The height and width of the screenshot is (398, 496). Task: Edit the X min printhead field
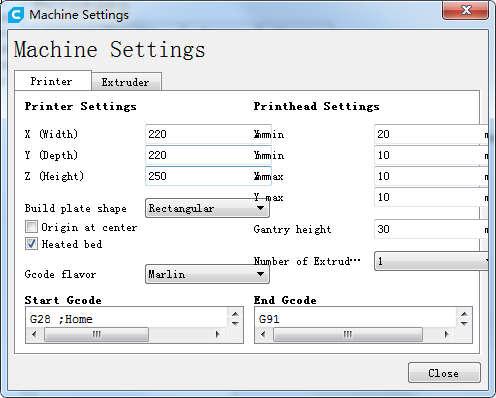[431, 134]
